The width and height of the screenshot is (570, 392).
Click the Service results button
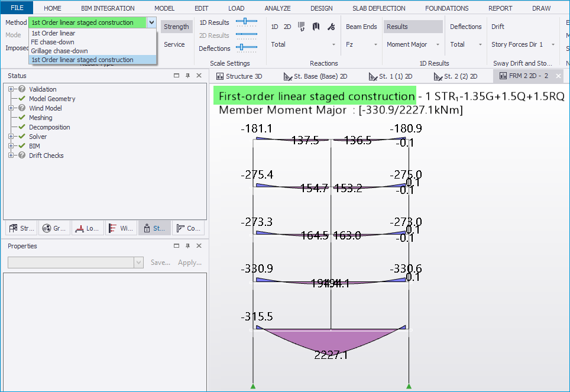tap(174, 44)
